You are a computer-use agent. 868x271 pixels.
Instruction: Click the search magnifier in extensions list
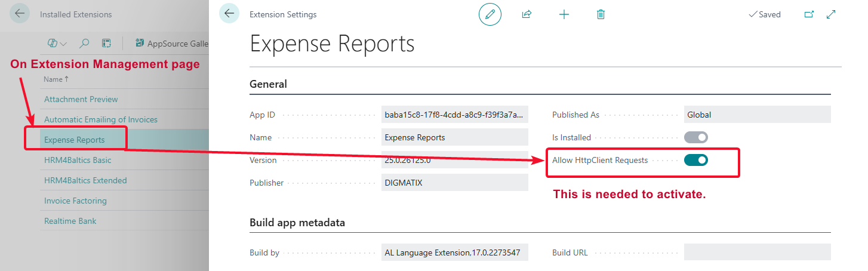pos(84,43)
